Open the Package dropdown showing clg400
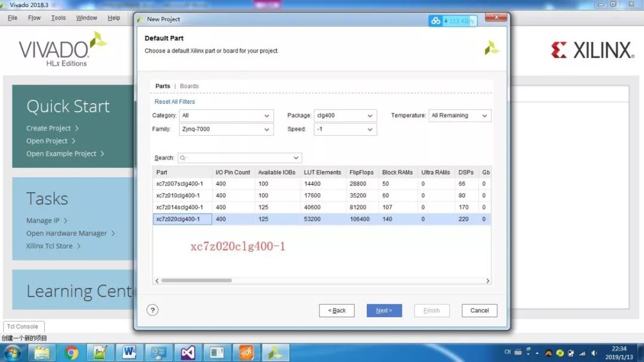Viewport: 644px width, 362px height. click(x=345, y=116)
